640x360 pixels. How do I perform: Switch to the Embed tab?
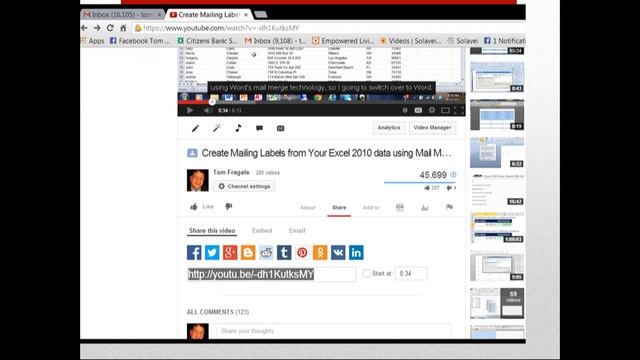pos(262,231)
